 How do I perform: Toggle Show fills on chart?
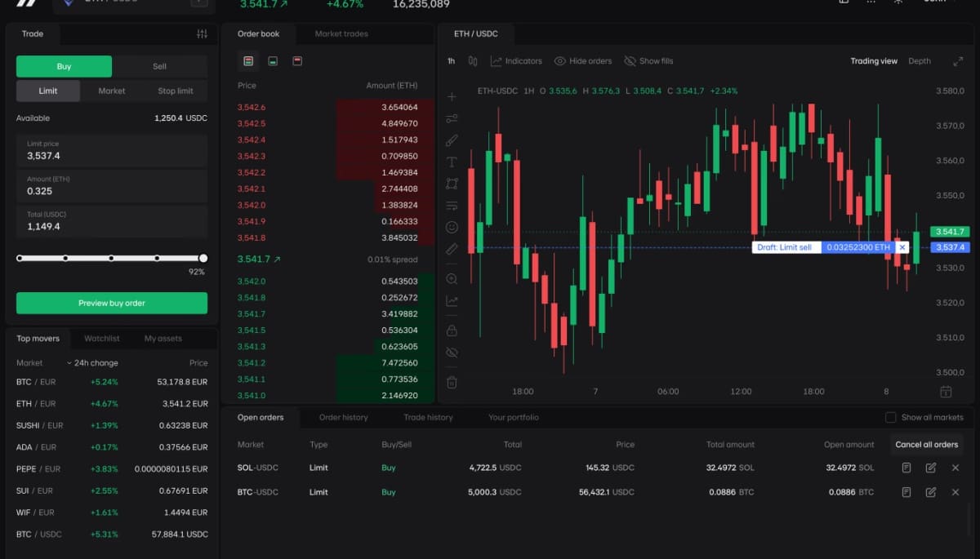tap(648, 61)
